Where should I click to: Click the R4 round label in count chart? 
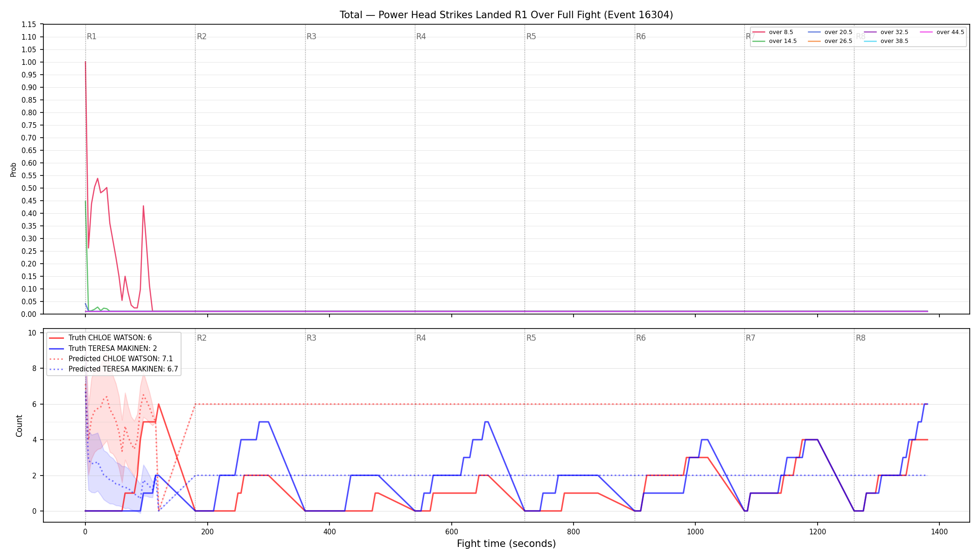pyautogui.click(x=421, y=338)
